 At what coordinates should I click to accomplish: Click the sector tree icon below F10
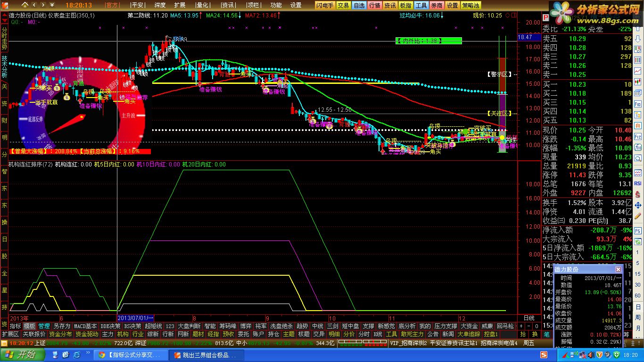click(x=638, y=114)
